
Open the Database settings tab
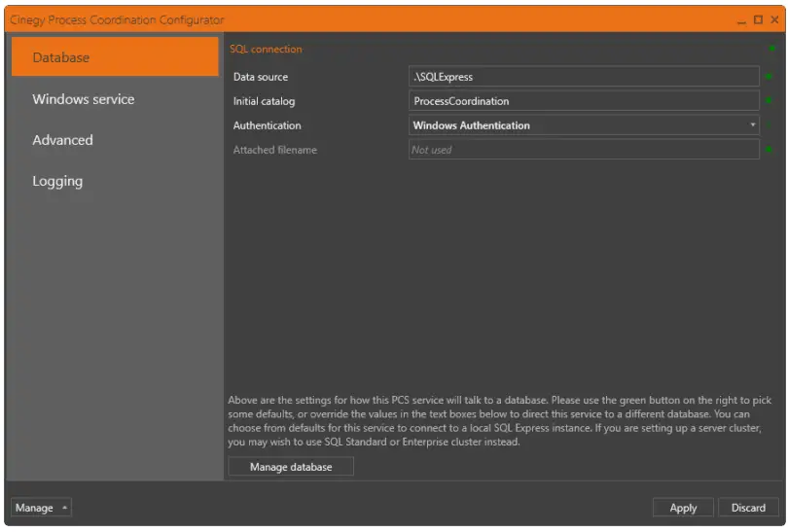tap(115, 57)
